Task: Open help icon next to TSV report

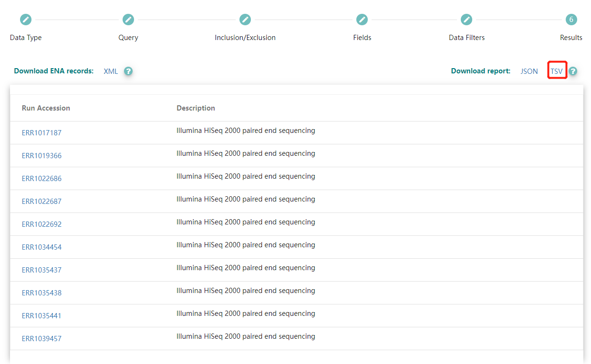Action: (573, 71)
